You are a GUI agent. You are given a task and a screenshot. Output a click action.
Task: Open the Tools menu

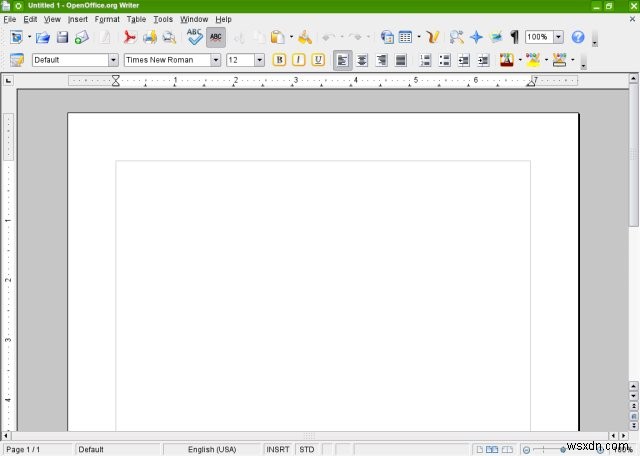click(163, 19)
